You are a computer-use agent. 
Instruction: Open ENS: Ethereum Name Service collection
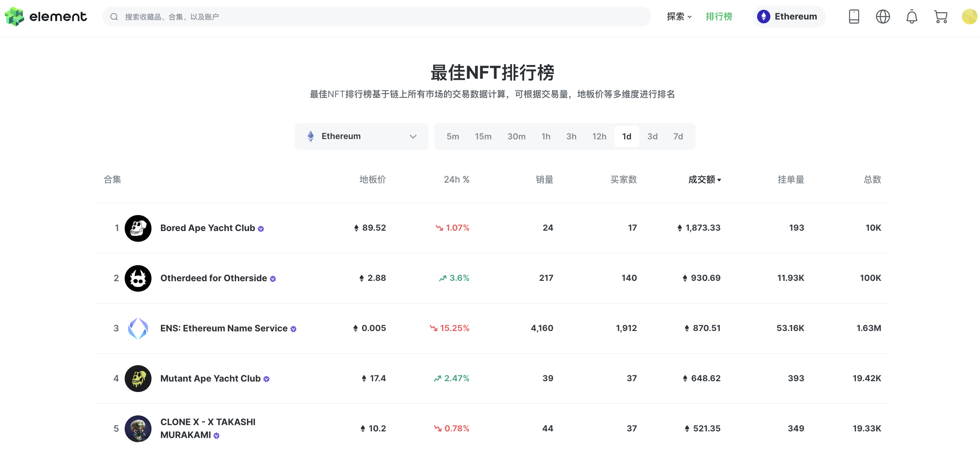tap(224, 328)
